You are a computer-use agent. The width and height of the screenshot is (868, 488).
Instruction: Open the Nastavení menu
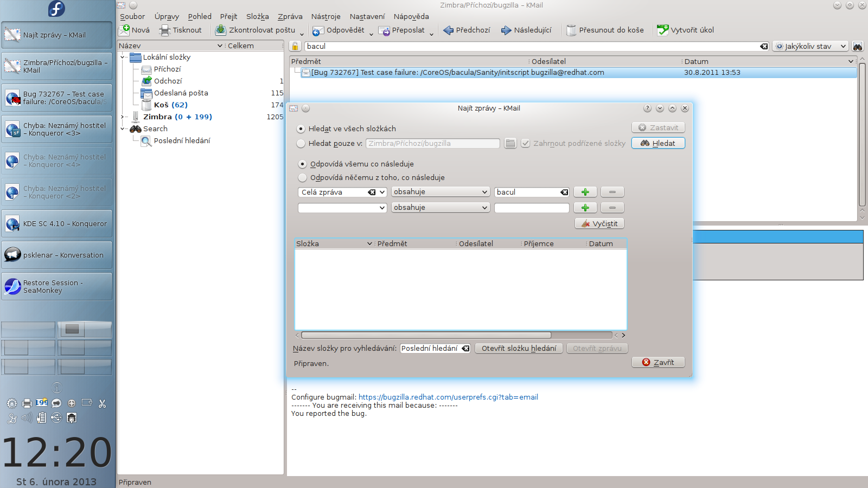[367, 17]
